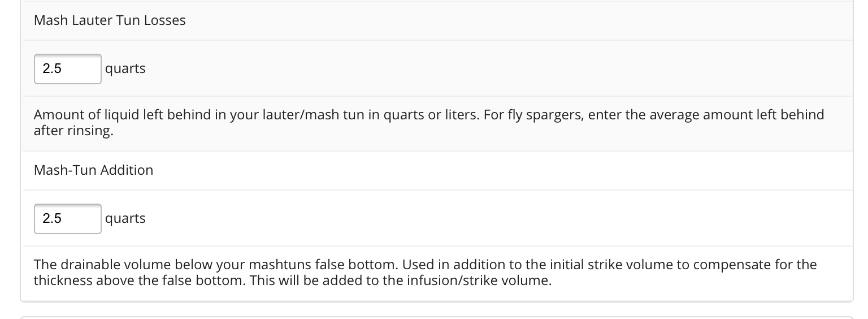
Task: Click "quarts" unit beside Mash-Tun Addition field
Action: tap(125, 219)
